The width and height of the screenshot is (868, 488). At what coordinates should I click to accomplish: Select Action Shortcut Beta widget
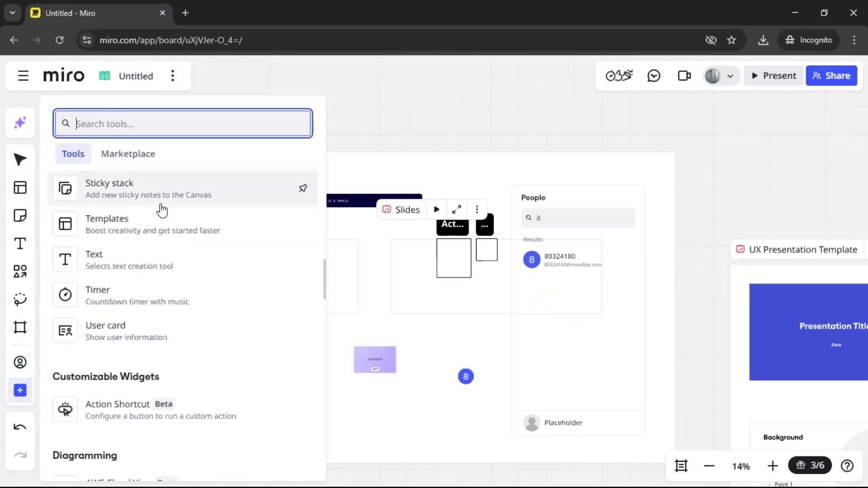coord(183,409)
